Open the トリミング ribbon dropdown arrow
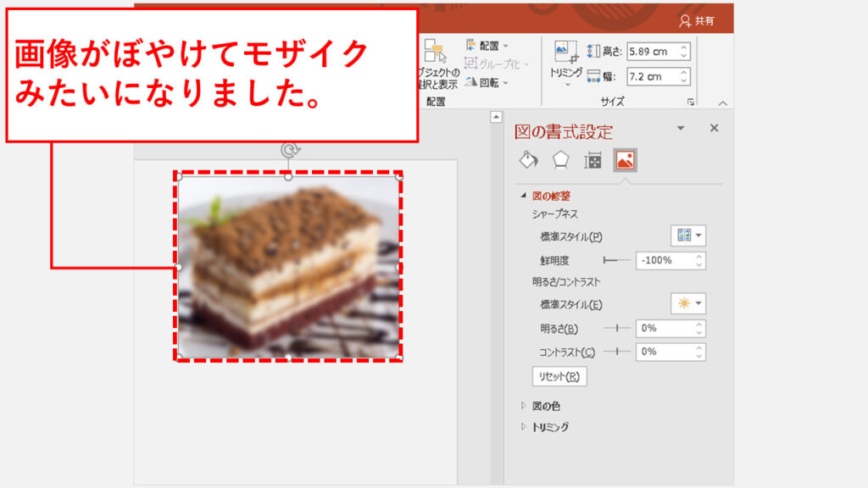The width and height of the screenshot is (868, 488). pos(567,85)
